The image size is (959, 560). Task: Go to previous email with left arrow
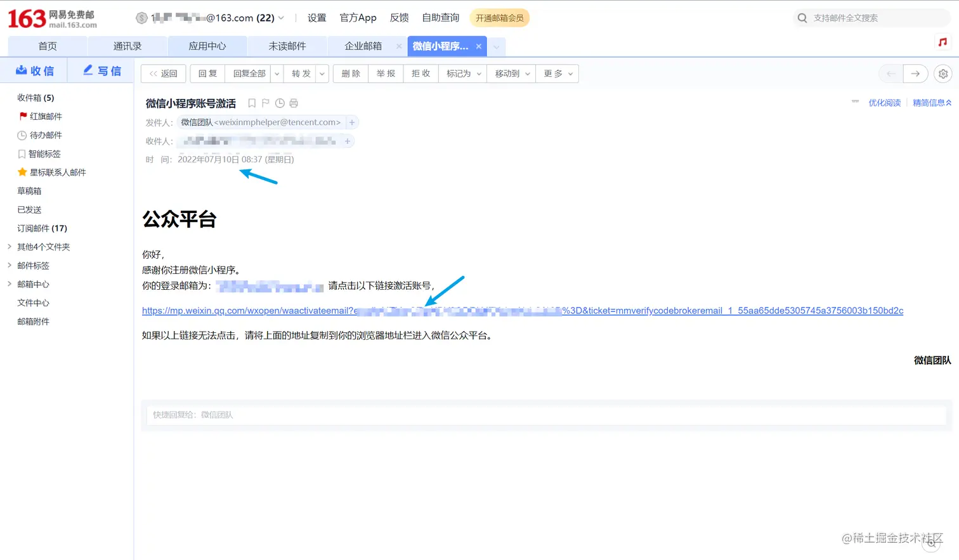891,74
